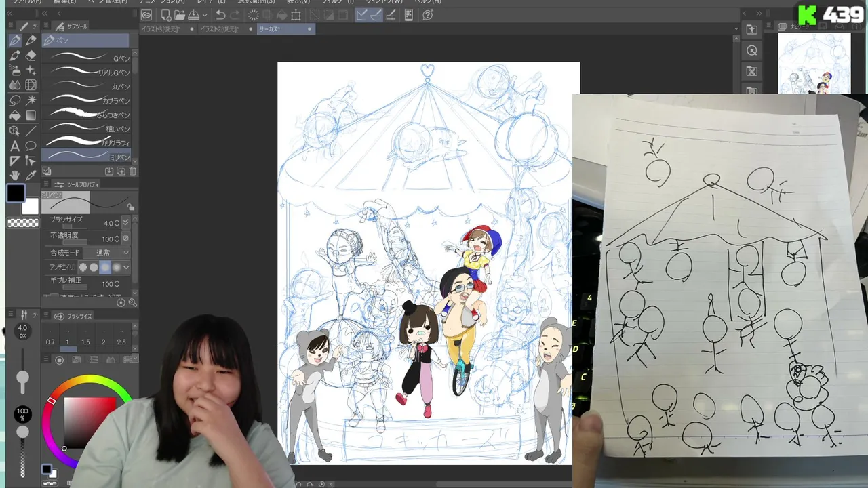This screenshot has width=868, height=488.
Task: Undo the last action
Action: click(220, 15)
